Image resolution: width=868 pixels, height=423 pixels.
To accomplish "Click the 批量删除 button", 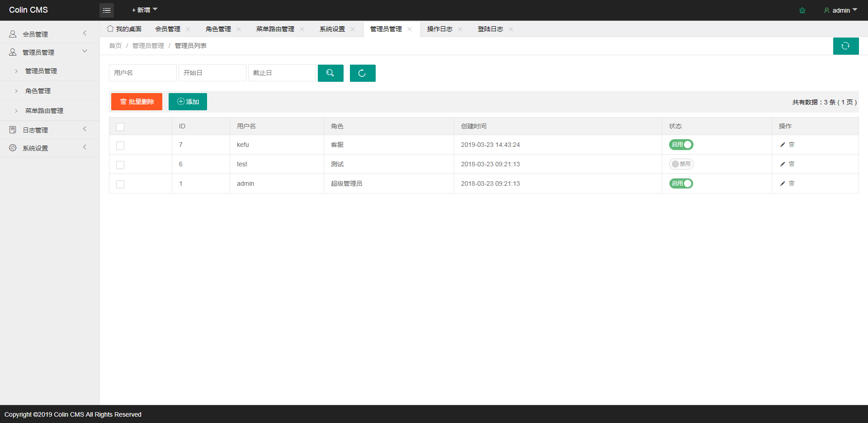I will click(137, 102).
